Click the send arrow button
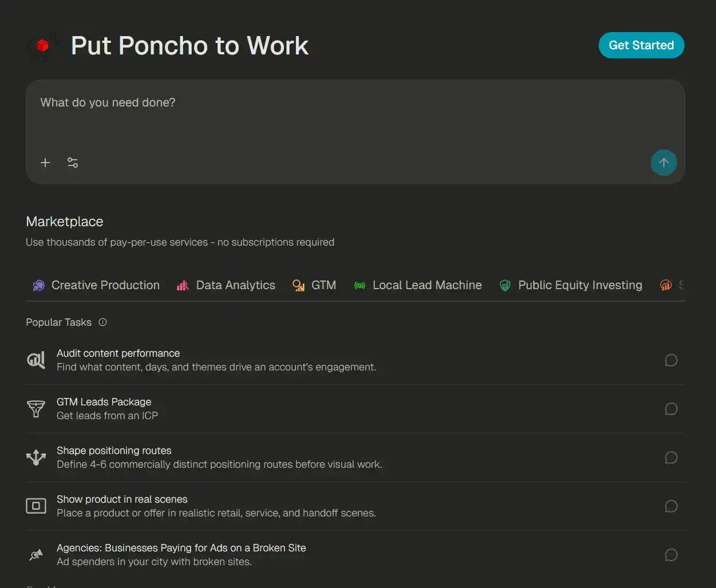Viewport: 716px width, 588px height. coord(664,163)
